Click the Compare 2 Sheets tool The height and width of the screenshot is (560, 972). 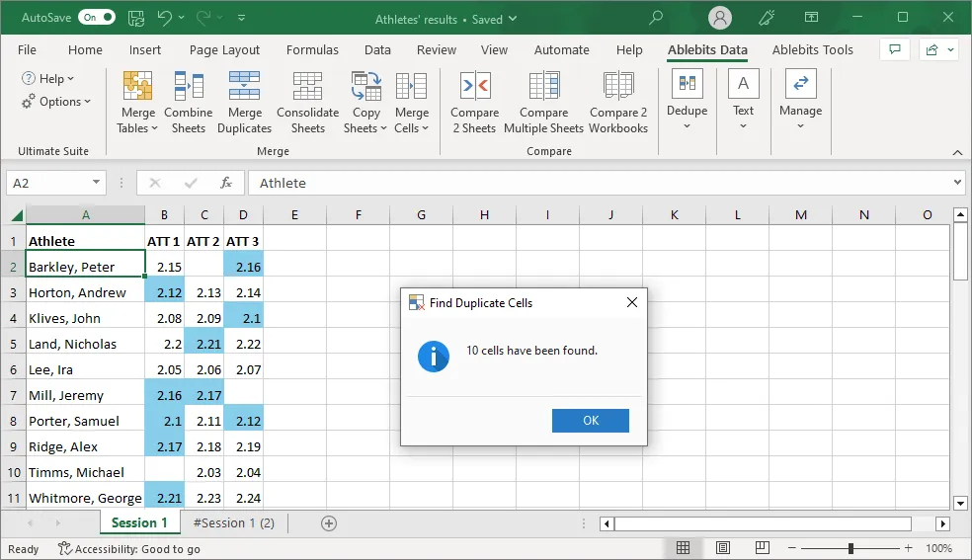(475, 102)
